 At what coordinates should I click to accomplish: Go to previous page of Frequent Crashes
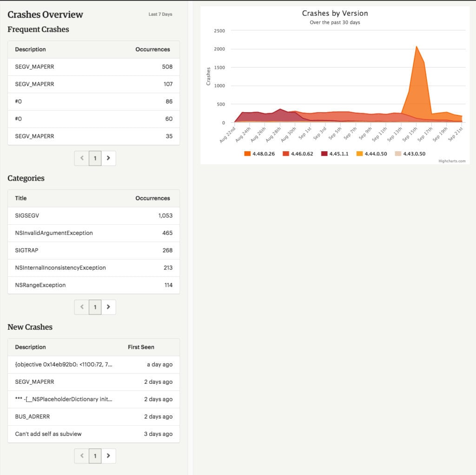(82, 158)
